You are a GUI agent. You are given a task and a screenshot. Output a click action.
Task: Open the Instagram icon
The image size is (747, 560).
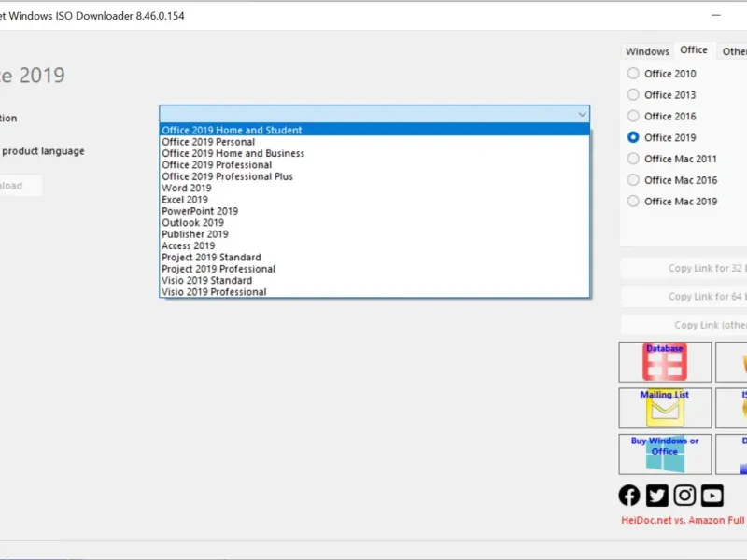click(x=684, y=496)
